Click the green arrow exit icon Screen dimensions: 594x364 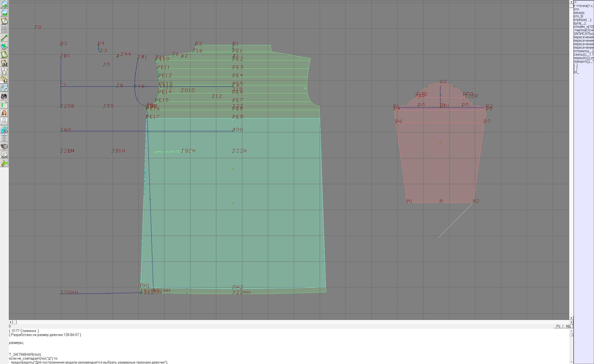pyautogui.click(x=4, y=163)
